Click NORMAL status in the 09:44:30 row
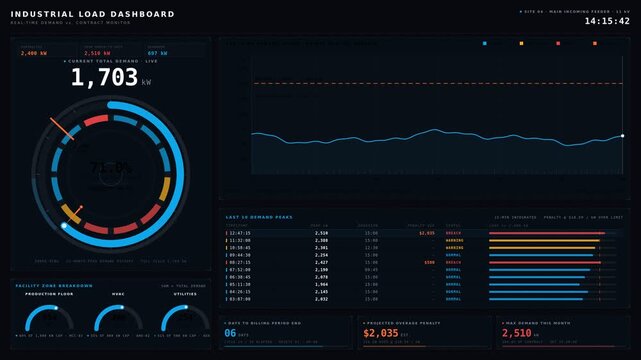Screen dimensions: 641x360 click(453, 255)
